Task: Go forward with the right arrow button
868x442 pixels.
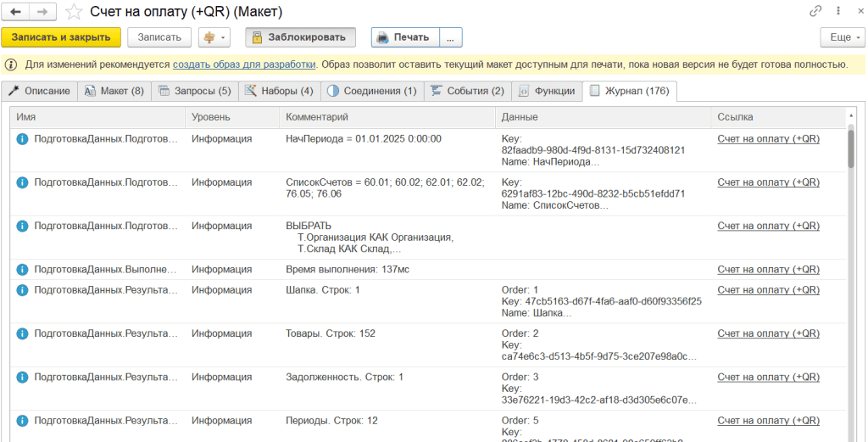Action: (x=42, y=11)
